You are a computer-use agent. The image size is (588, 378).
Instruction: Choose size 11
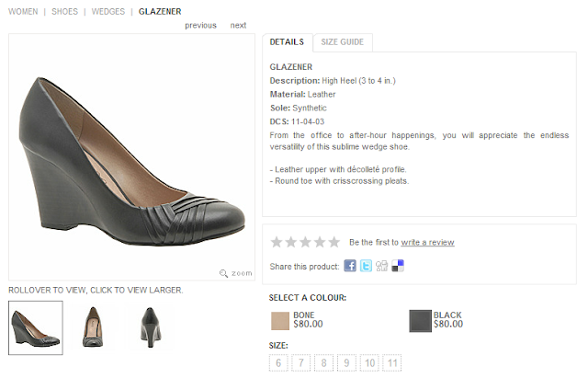point(392,363)
